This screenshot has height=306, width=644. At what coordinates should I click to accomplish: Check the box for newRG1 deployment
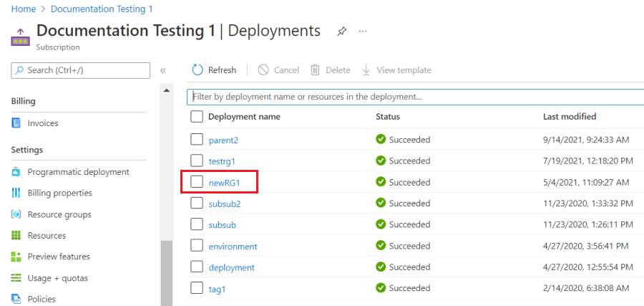(197, 182)
